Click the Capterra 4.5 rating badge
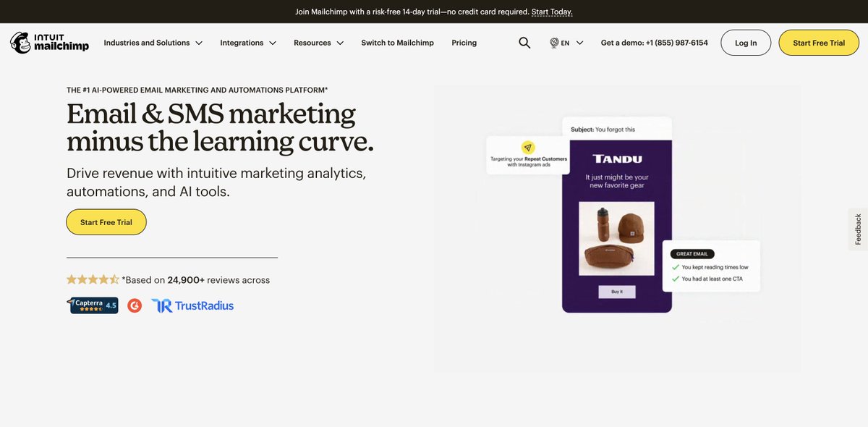The width and height of the screenshot is (868, 427). point(94,305)
